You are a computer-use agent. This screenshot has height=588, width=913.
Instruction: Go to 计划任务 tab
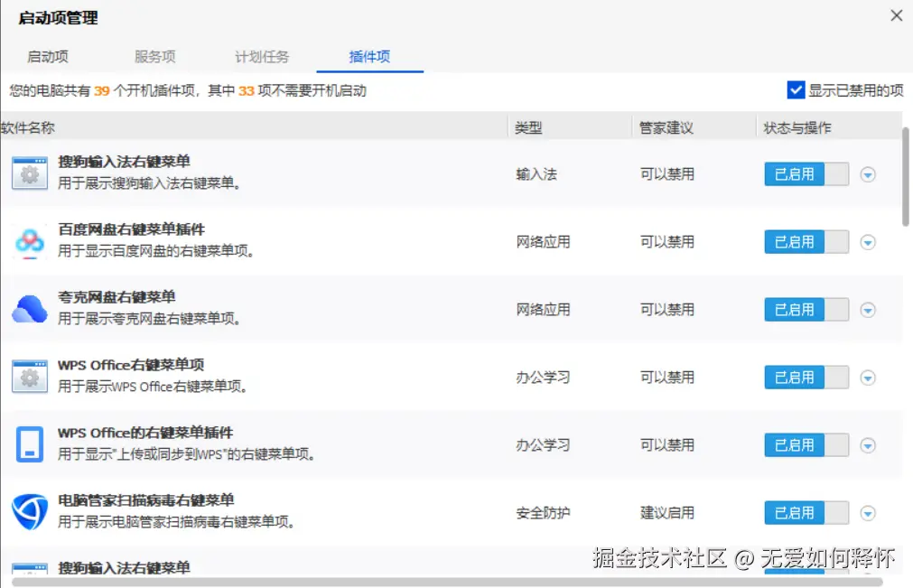[x=262, y=57]
